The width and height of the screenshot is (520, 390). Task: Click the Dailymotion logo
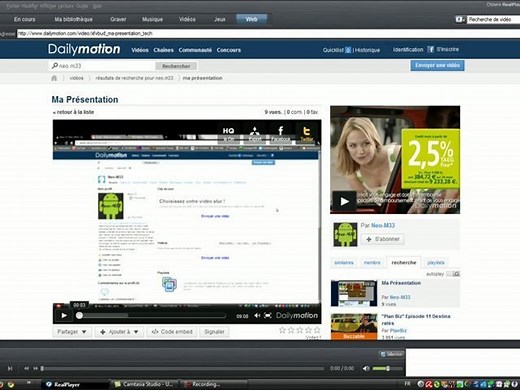click(x=84, y=49)
